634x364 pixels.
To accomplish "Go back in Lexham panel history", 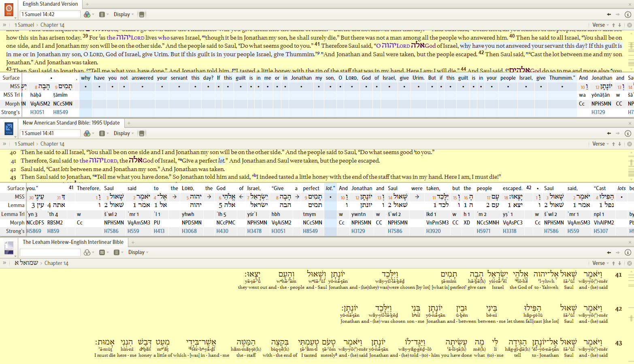I will pyautogui.click(x=609, y=252).
